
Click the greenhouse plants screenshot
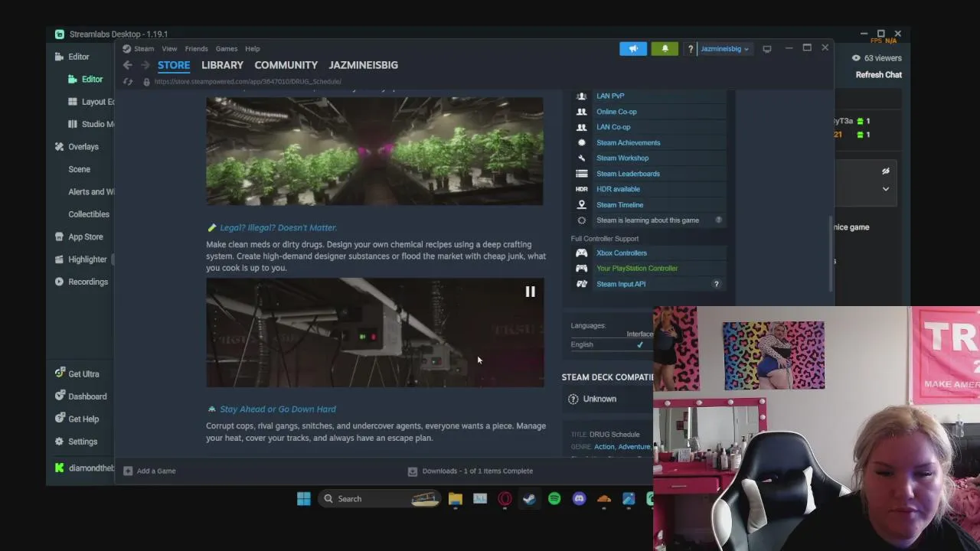[374, 151]
